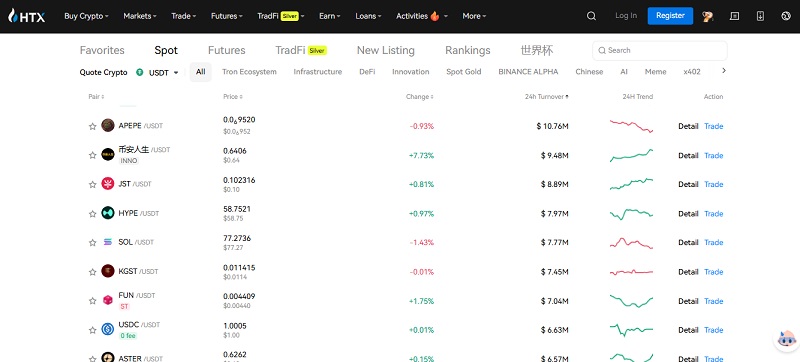Expand the Markets menu
The image size is (800, 362).
pyautogui.click(x=140, y=16)
